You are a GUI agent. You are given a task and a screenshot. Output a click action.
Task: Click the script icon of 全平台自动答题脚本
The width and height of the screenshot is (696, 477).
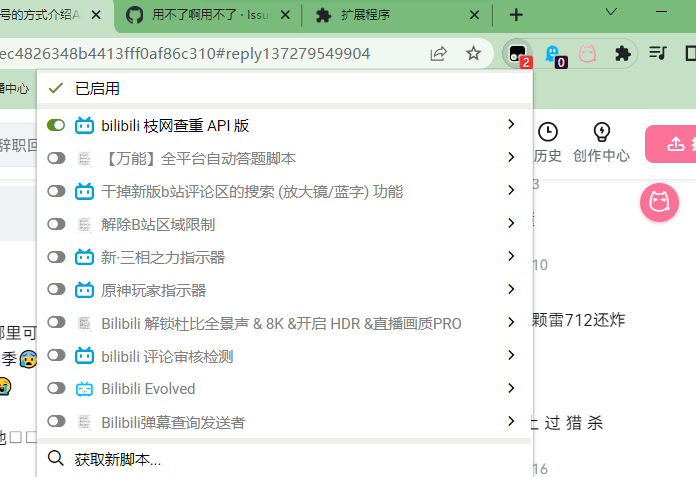point(84,158)
